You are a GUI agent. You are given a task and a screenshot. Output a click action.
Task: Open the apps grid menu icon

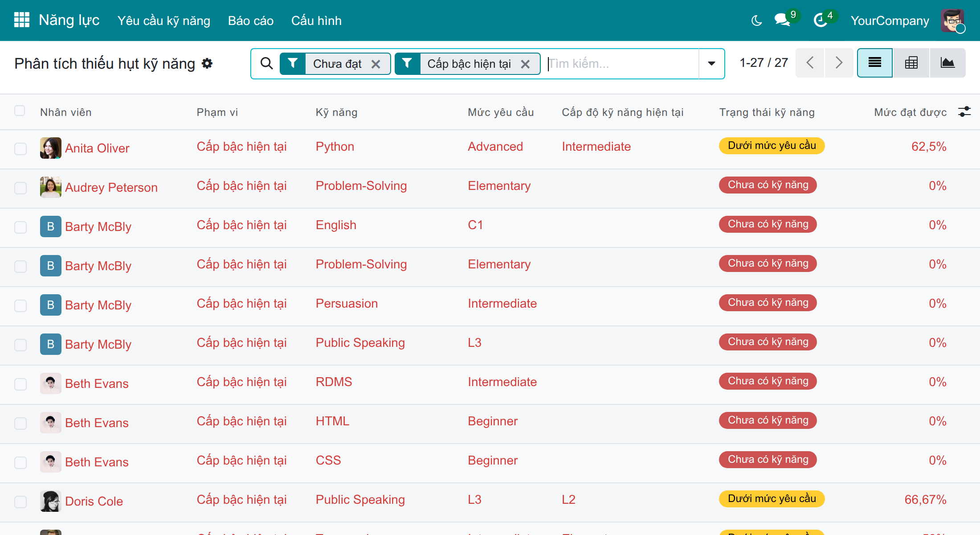point(21,20)
